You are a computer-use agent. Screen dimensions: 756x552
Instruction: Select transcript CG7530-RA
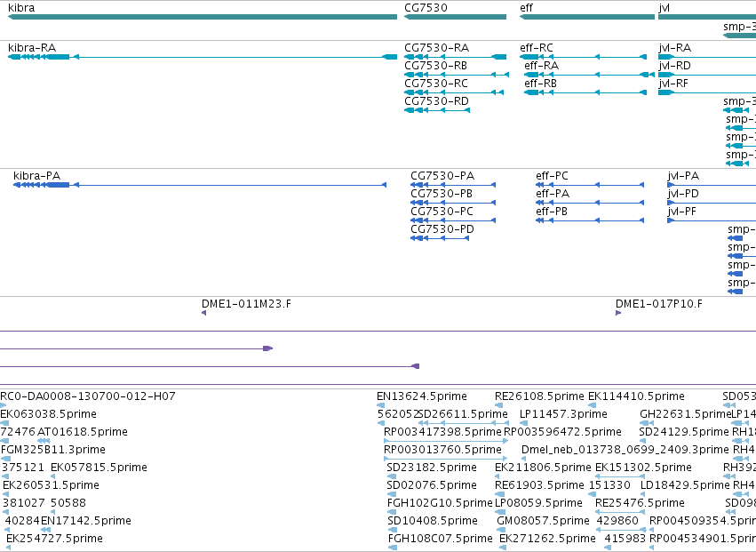[x=436, y=48]
